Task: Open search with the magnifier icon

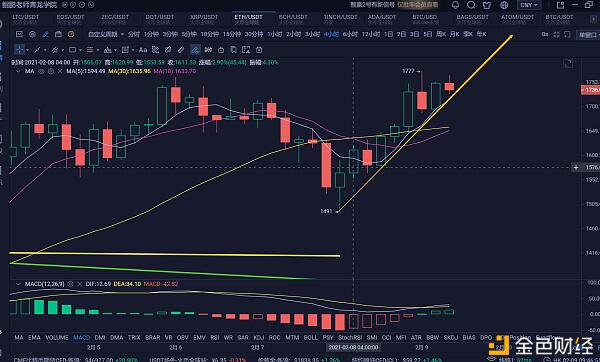Action: click(471, 5)
